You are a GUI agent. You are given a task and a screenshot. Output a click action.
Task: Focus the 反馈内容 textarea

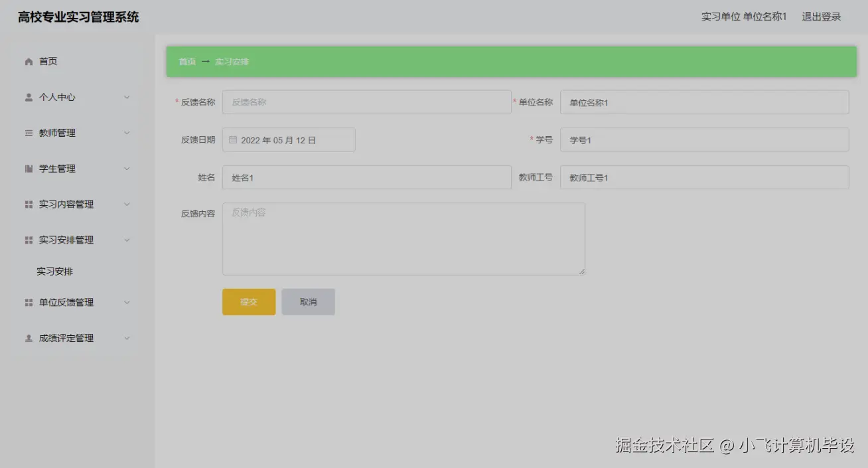point(403,239)
